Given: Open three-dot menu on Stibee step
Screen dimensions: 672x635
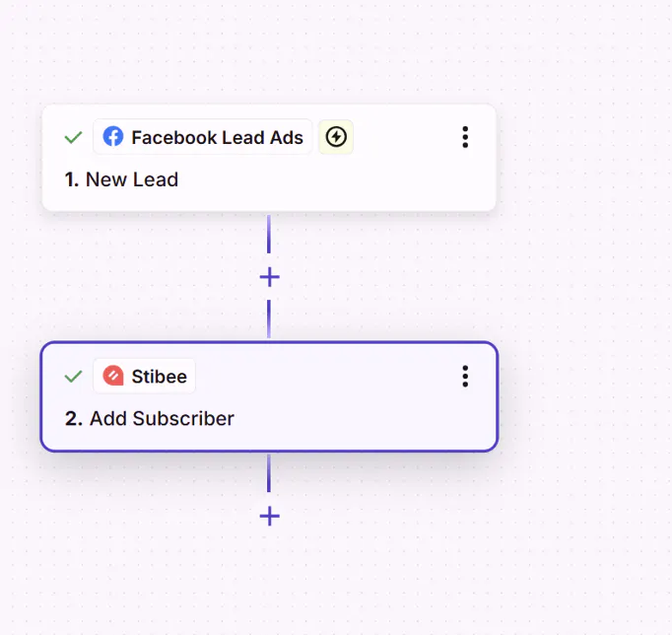Looking at the screenshot, I should [x=465, y=377].
